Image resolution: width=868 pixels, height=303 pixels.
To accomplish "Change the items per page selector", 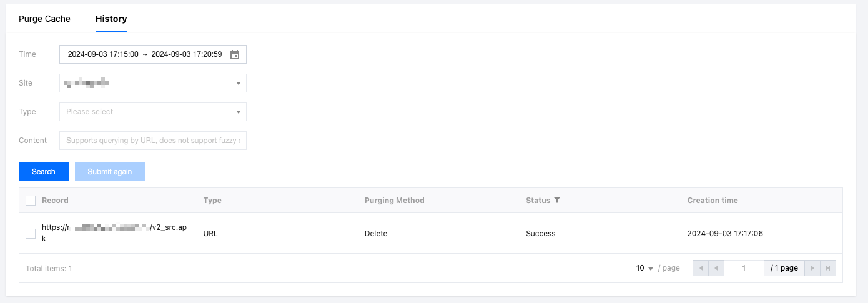I will click(644, 268).
